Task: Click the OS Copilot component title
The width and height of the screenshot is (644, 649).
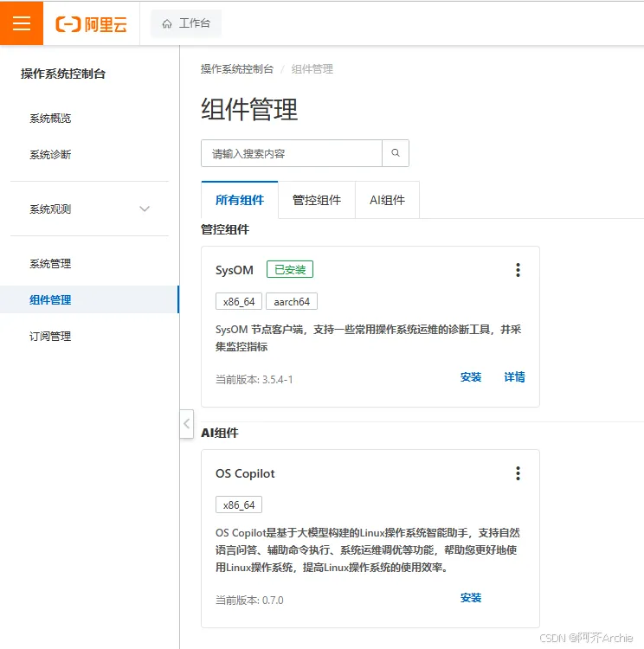Action: 245,473
